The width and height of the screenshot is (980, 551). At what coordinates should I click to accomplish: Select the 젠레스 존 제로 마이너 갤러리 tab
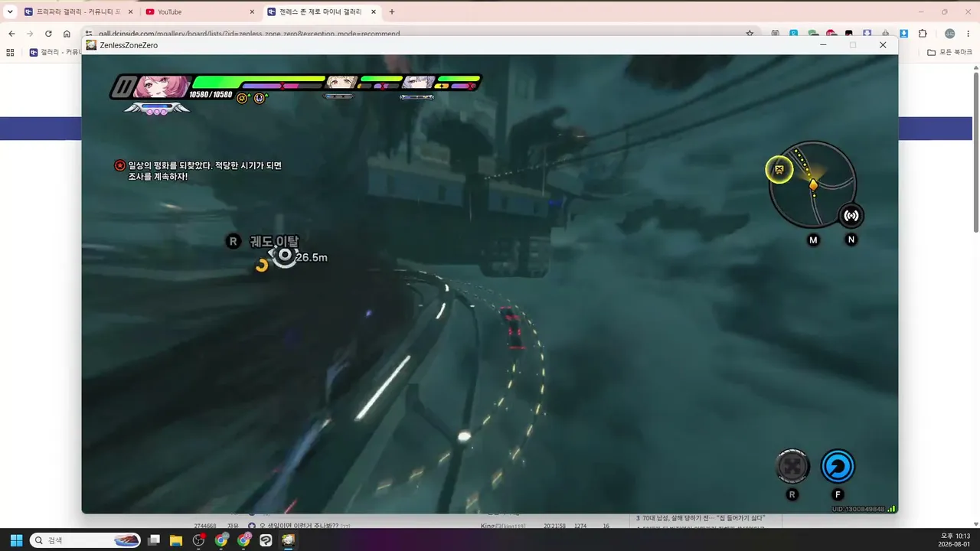tap(321, 11)
